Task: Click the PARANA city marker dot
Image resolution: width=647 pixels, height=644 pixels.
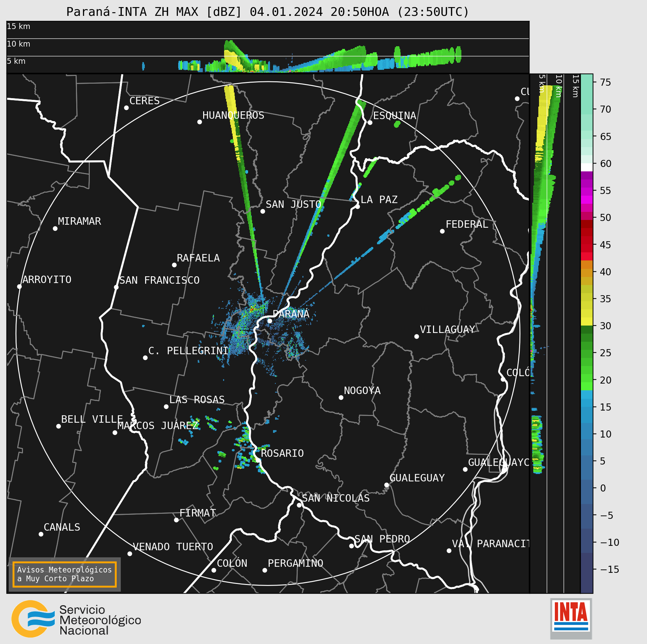Action: click(270, 321)
